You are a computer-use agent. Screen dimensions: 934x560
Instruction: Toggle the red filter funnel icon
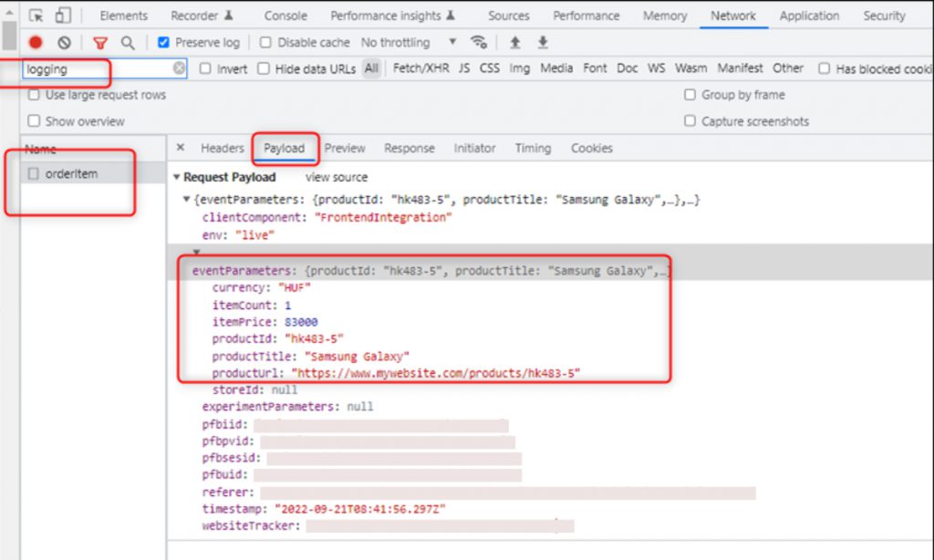(x=100, y=43)
